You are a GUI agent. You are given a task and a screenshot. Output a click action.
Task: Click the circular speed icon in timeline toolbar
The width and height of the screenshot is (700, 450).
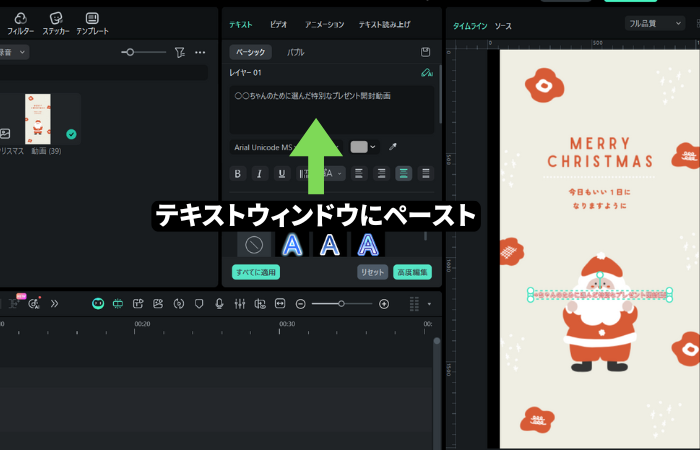179,304
